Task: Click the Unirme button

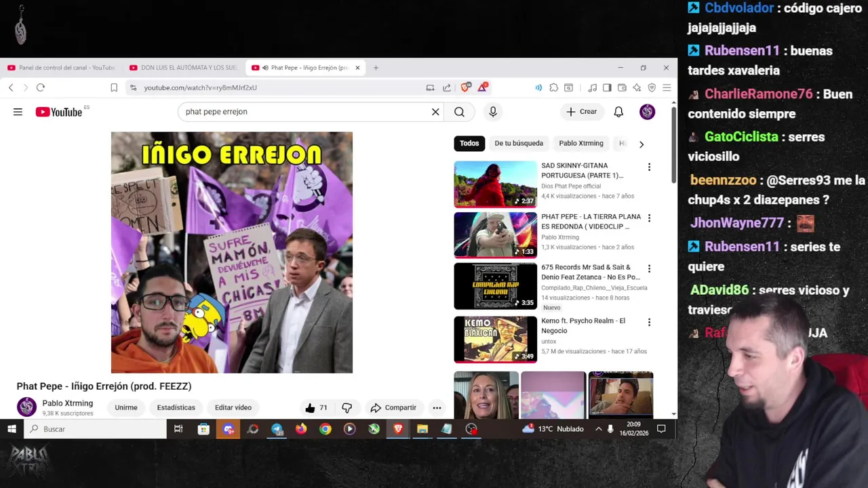Action: pos(126,407)
